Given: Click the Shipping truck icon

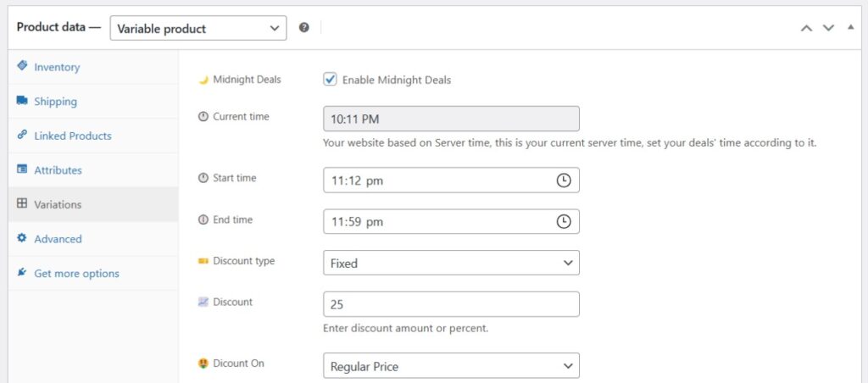Looking at the screenshot, I should point(22,101).
